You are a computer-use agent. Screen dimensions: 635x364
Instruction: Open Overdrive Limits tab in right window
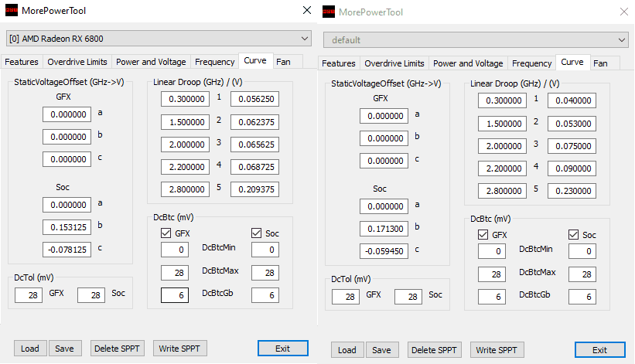point(394,63)
